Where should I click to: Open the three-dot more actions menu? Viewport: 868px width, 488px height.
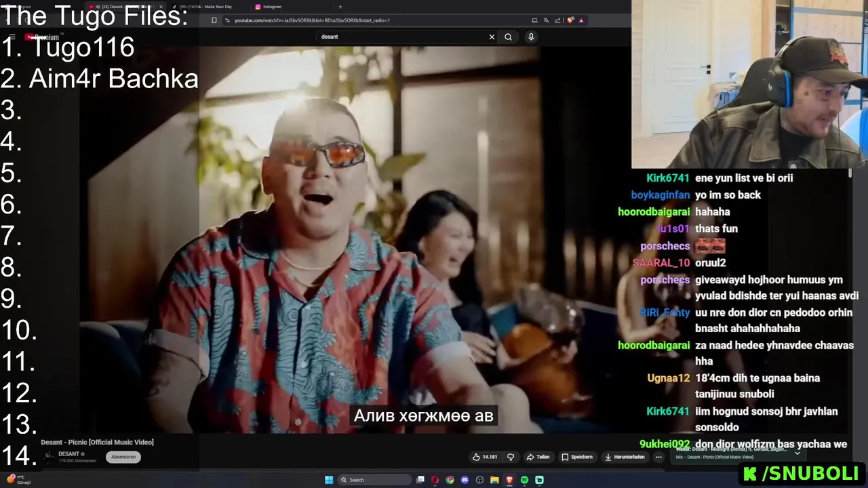pyautogui.click(x=658, y=457)
